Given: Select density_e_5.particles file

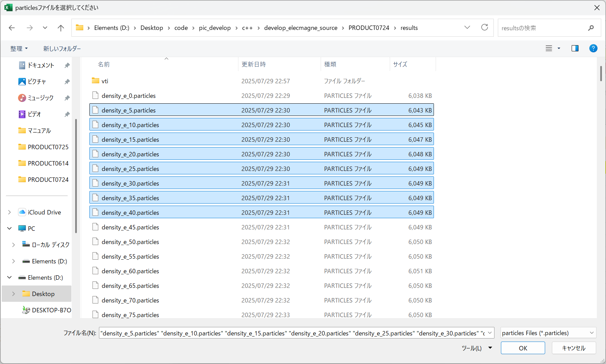Looking at the screenshot, I should (x=262, y=110).
